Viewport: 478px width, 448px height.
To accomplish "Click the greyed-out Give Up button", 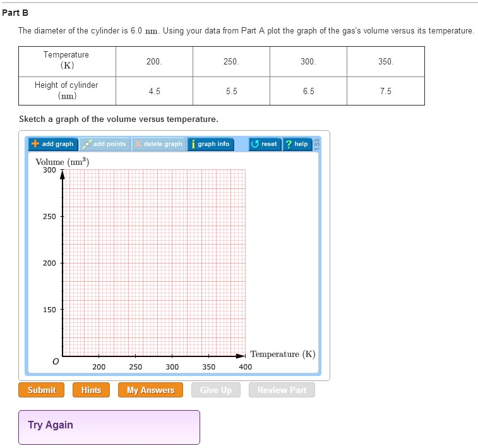I will [x=216, y=390].
